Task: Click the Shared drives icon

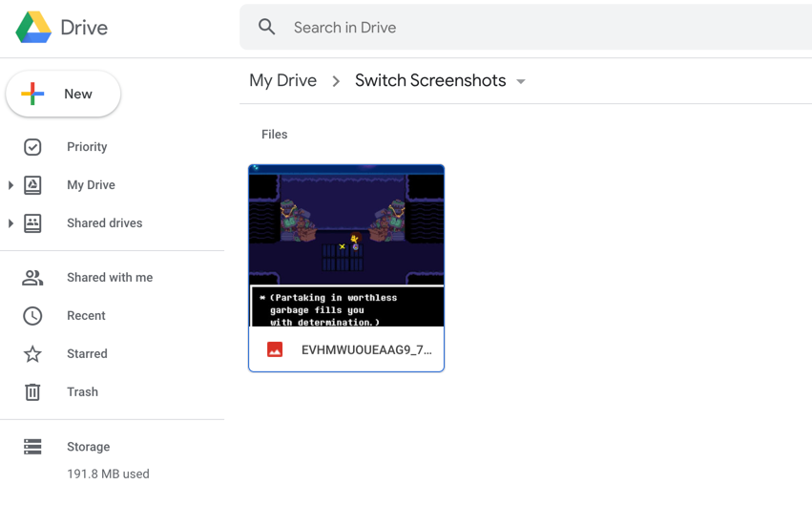Action: pyautogui.click(x=32, y=223)
